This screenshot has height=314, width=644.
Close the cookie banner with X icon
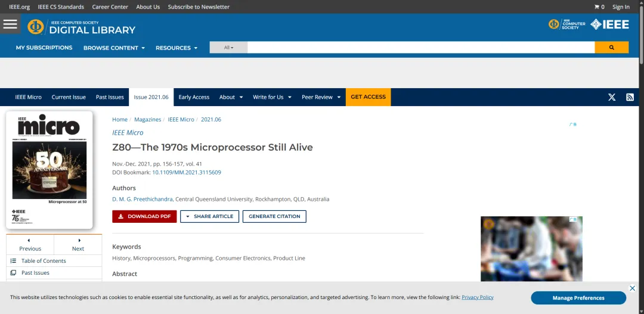pos(633,288)
